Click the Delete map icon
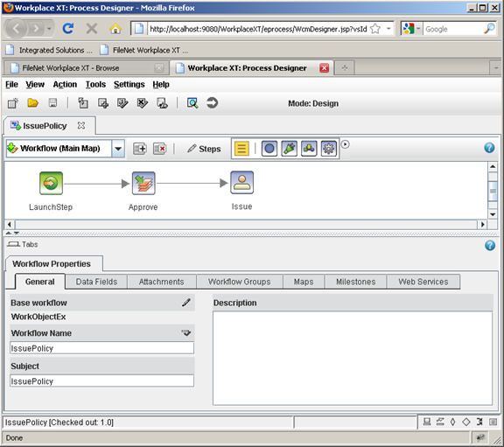 click(160, 149)
